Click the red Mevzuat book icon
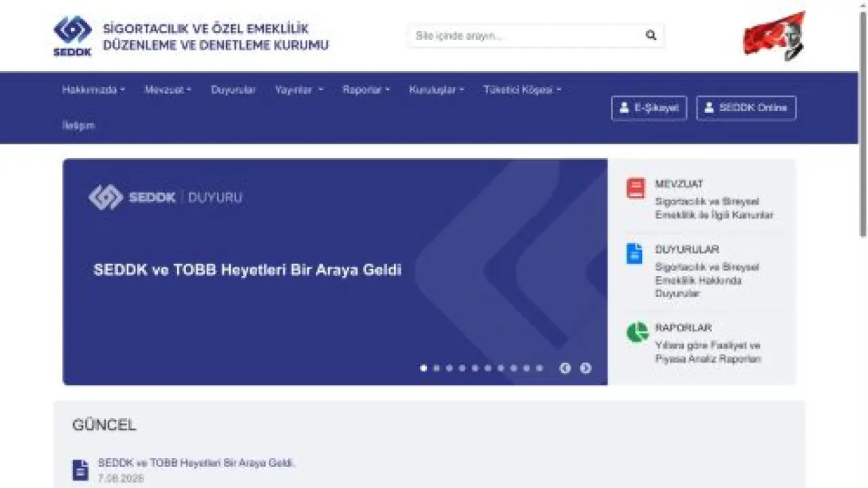Screen dimensions: 868x488 point(636,188)
